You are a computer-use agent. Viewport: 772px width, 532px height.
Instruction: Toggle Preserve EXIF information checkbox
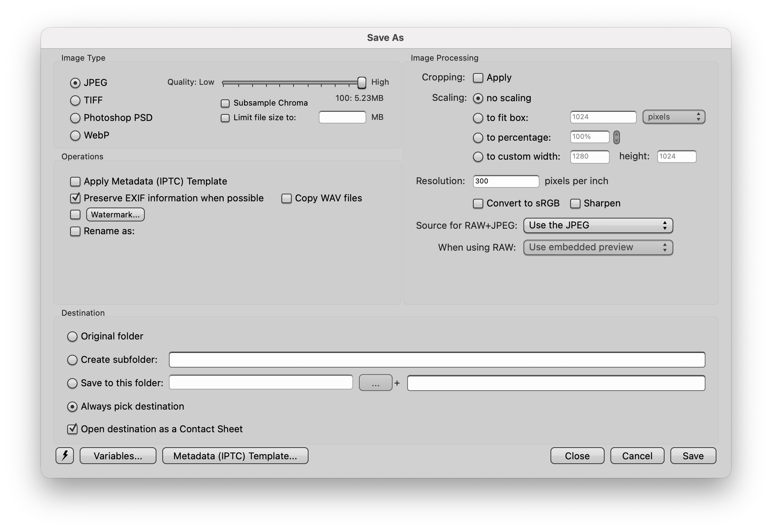click(x=75, y=198)
